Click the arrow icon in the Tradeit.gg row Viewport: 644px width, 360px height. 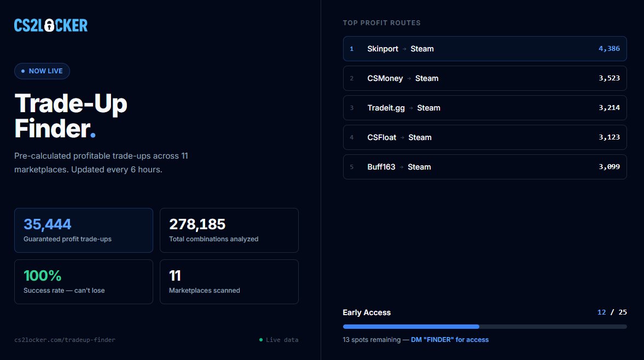click(411, 108)
